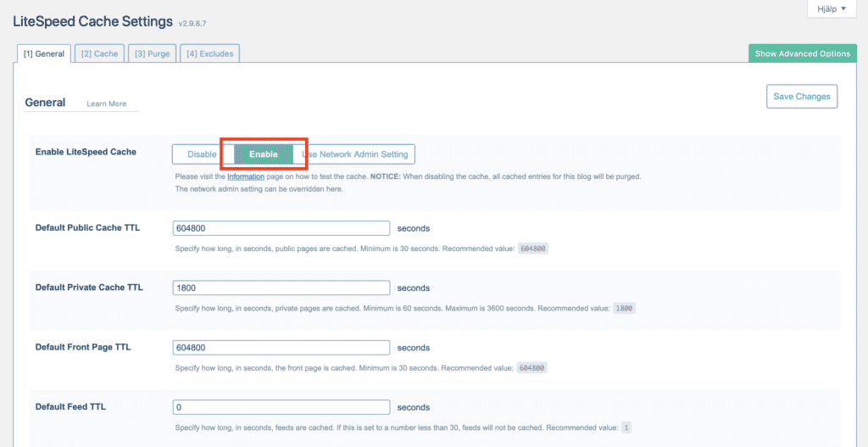Screen dimensions: 868x447
Task: Open the Learn More link
Action: (x=106, y=103)
